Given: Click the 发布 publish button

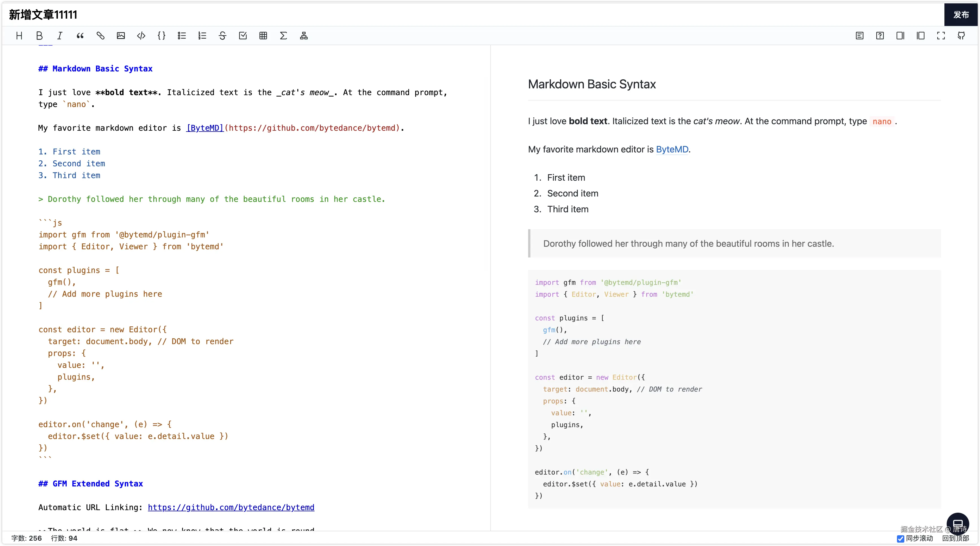Looking at the screenshot, I should (x=961, y=14).
